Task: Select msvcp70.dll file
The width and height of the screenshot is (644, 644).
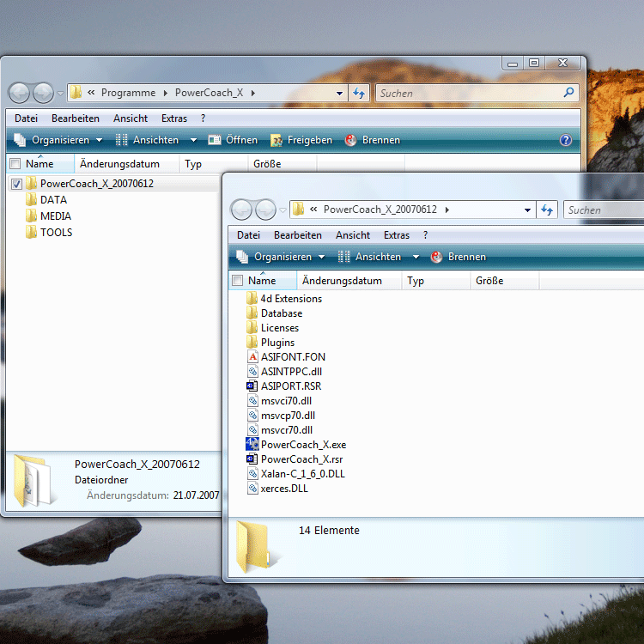Action: (x=282, y=416)
